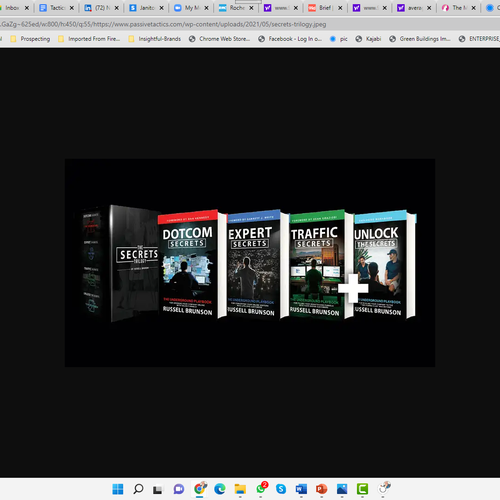Click the address bar URL
The width and height of the screenshot is (500, 500).
click(x=163, y=24)
